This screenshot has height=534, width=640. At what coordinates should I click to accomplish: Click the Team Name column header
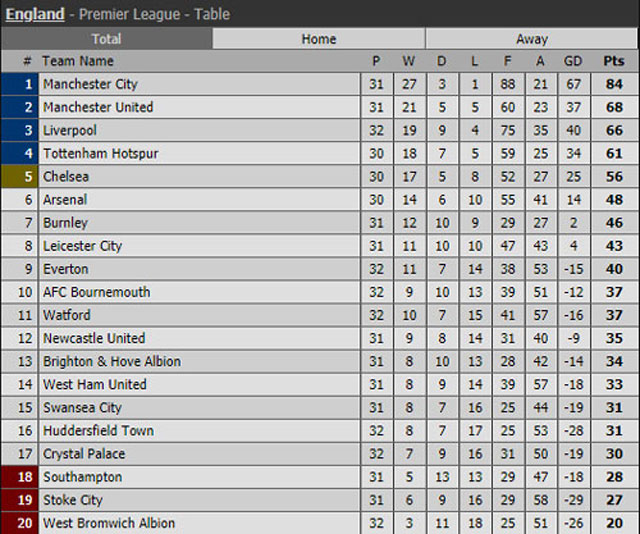point(78,61)
